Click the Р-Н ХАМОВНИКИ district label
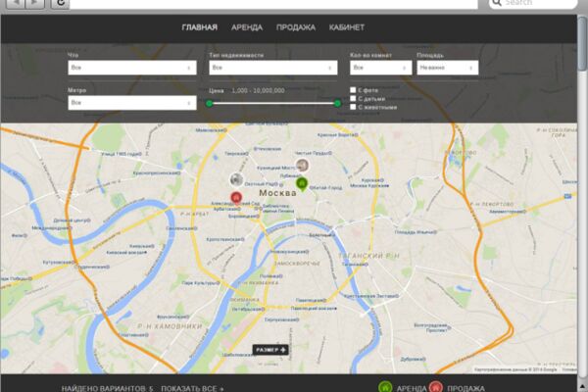The height and width of the screenshot is (392, 588). (x=170, y=326)
